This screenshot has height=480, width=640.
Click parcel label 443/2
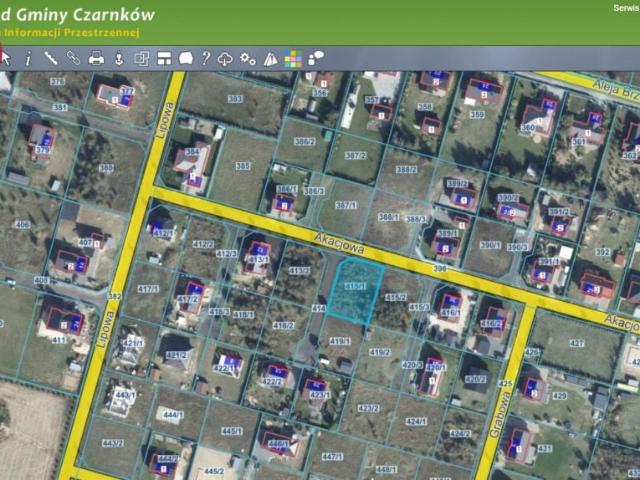tap(113, 443)
